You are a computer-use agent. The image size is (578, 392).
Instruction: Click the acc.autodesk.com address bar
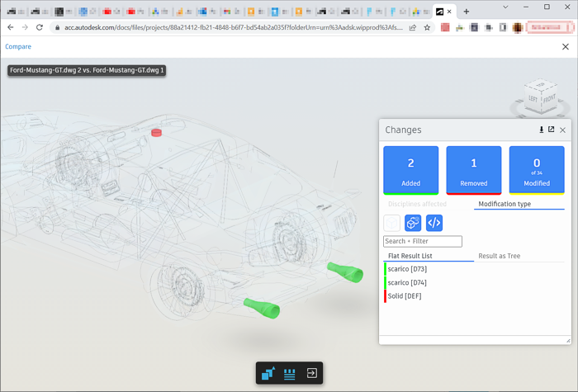point(234,27)
